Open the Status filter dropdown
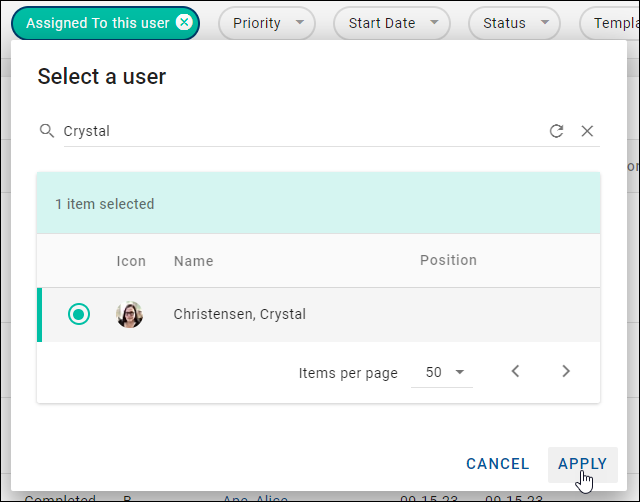Viewport: 640px width, 502px height. coord(515,23)
